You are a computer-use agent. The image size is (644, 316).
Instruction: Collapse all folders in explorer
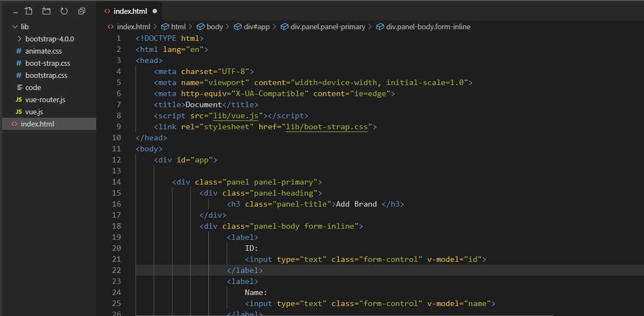tap(82, 11)
